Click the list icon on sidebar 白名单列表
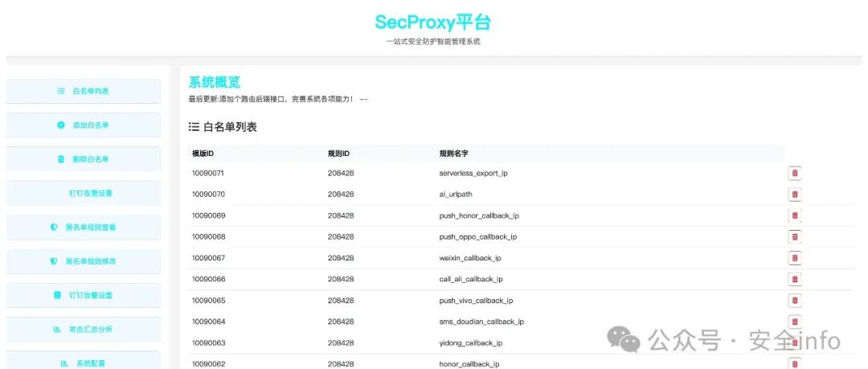Screen dimensions: 868x369 click(61, 91)
